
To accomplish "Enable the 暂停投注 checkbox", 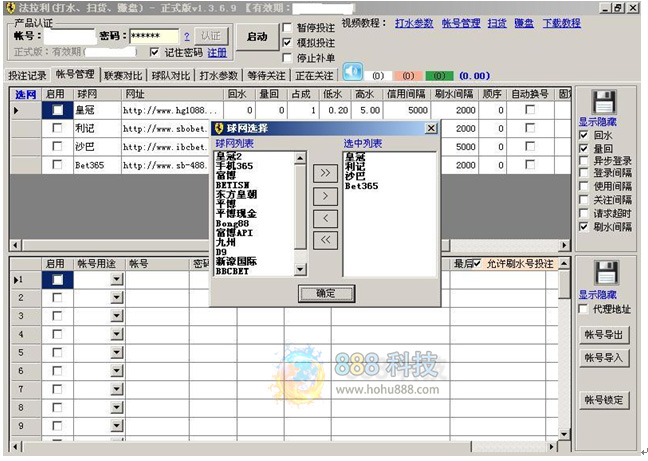I will click(287, 28).
